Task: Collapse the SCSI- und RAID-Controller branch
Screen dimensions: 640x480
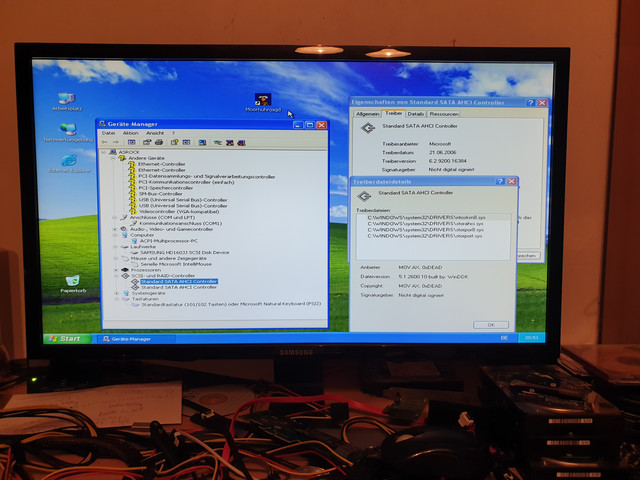Action: tap(116, 276)
